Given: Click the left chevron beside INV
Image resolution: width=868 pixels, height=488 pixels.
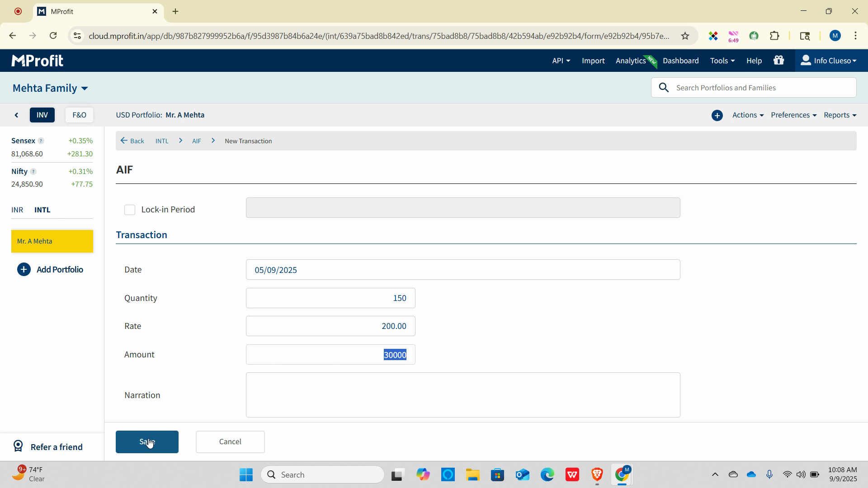Looking at the screenshot, I should coord(17,115).
